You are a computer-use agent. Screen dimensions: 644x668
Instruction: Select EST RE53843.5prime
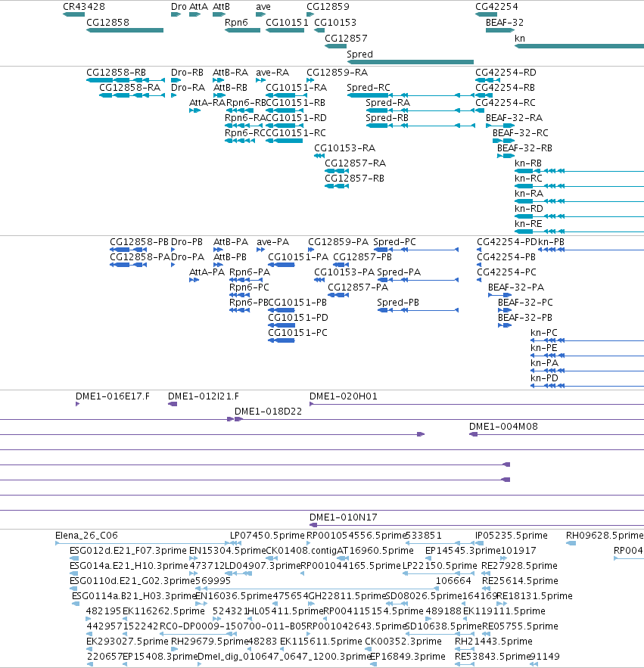coord(465,664)
